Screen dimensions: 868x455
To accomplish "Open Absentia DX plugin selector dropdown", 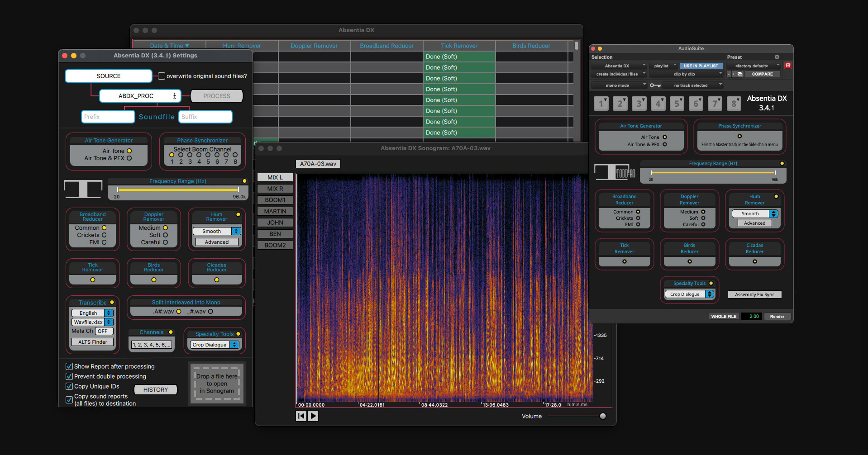I will 619,66.
